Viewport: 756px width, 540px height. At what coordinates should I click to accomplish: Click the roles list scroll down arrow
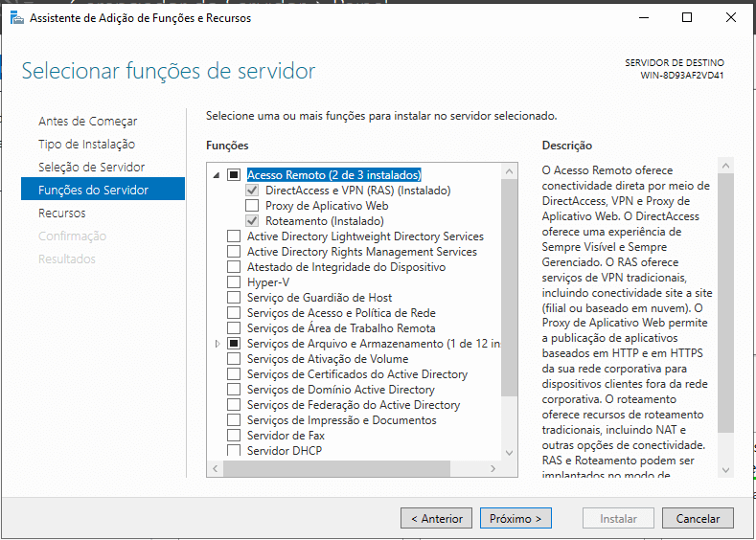click(509, 452)
